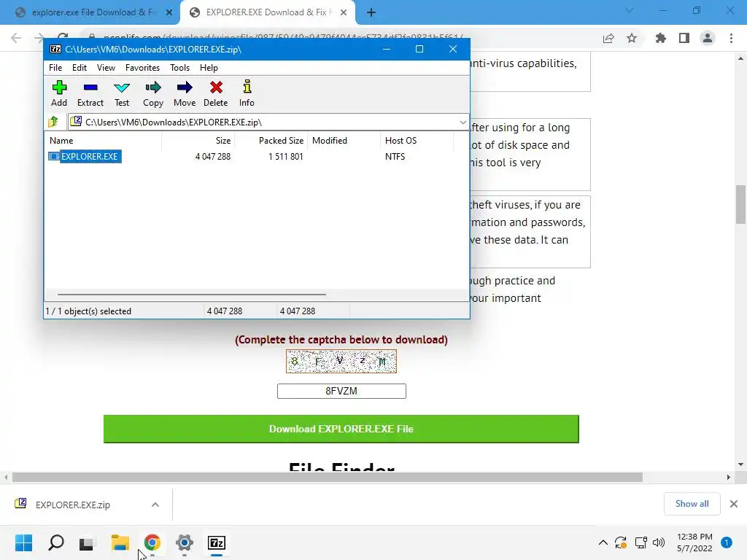
Task: Open Windows Search from taskbar
Action: 56,542
